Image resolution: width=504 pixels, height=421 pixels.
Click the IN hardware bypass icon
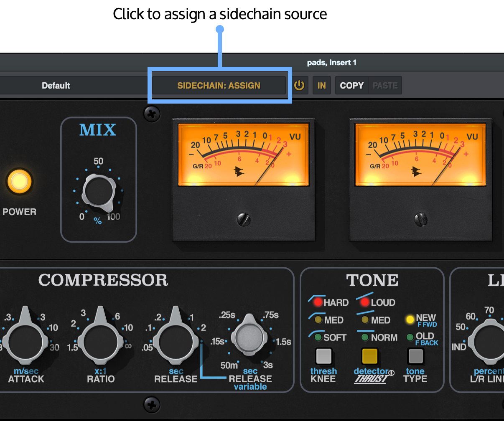(322, 85)
